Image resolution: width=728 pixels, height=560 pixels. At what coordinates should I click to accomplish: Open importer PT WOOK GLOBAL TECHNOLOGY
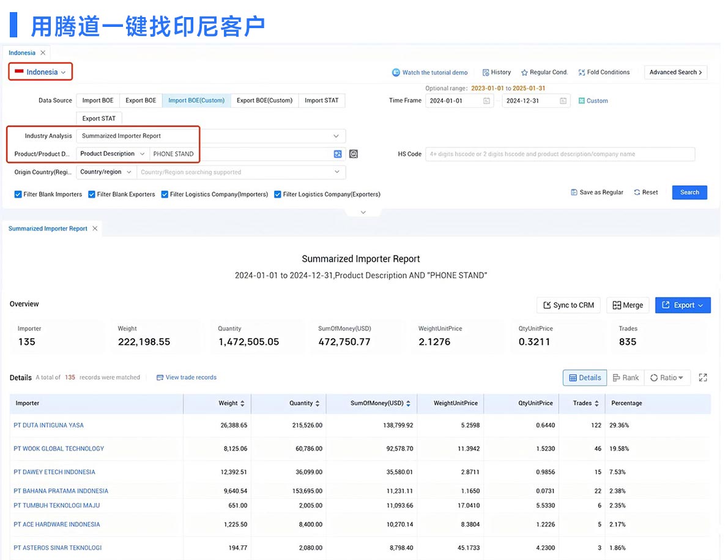[59, 449]
